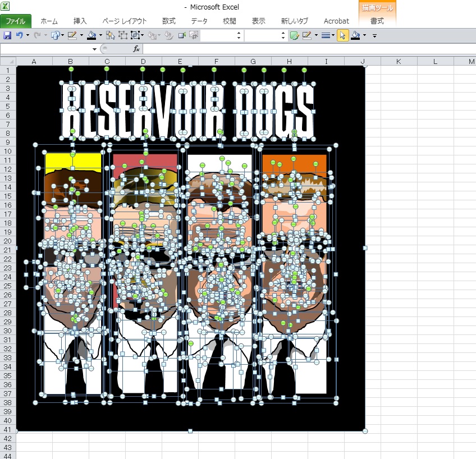Click the ungroup objects icon
Screen dimensions: 476x459
coord(135,35)
